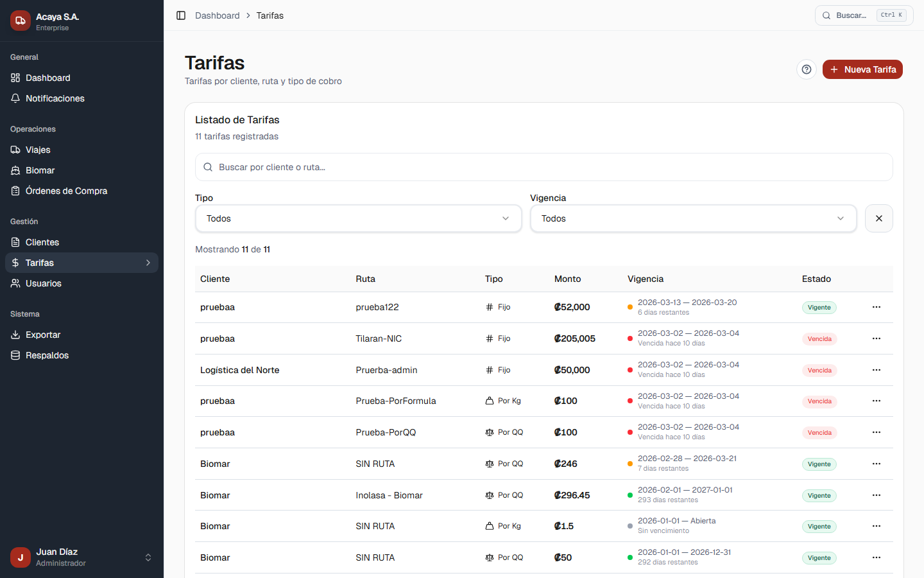
Task: Expand the Vigencia filter dropdown
Action: pyautogui.click(x=693, y=218)
